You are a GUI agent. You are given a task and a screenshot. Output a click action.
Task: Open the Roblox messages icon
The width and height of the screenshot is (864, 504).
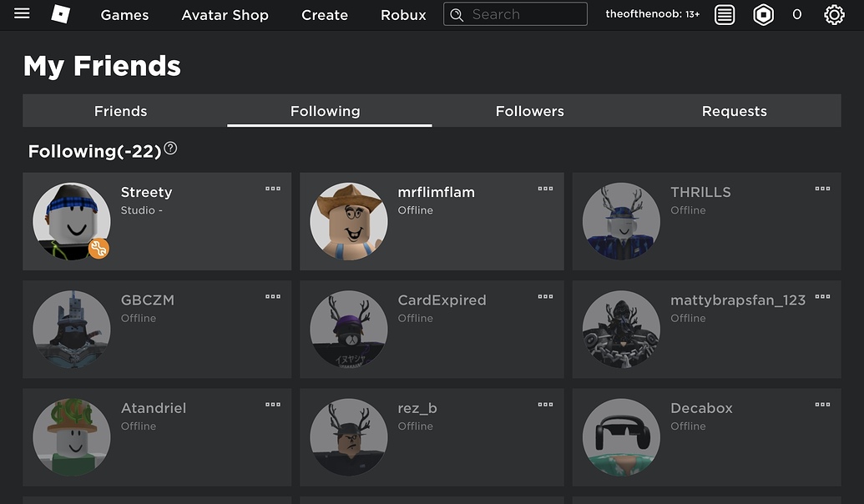coord(724,14)
